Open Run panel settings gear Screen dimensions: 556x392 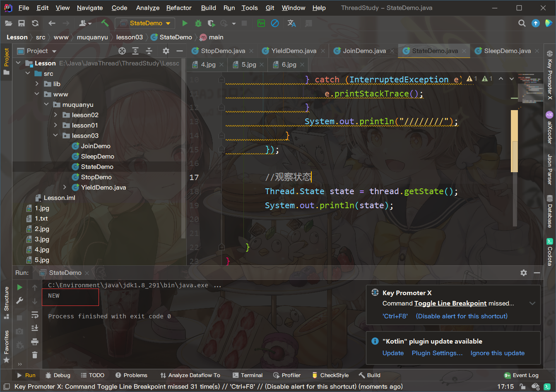tap(524, 273)
